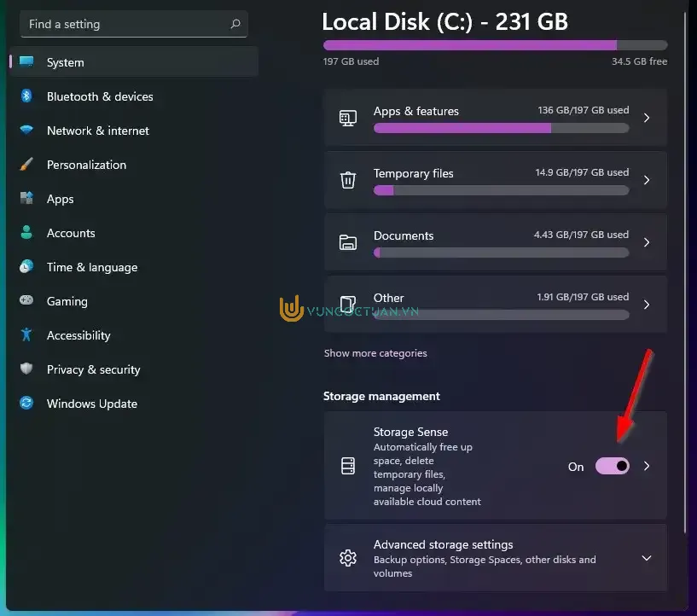The height and width of the screenshot is (616, 697).
Task: Click the Personalization paintbrush icon
Action: click(26, 164)
